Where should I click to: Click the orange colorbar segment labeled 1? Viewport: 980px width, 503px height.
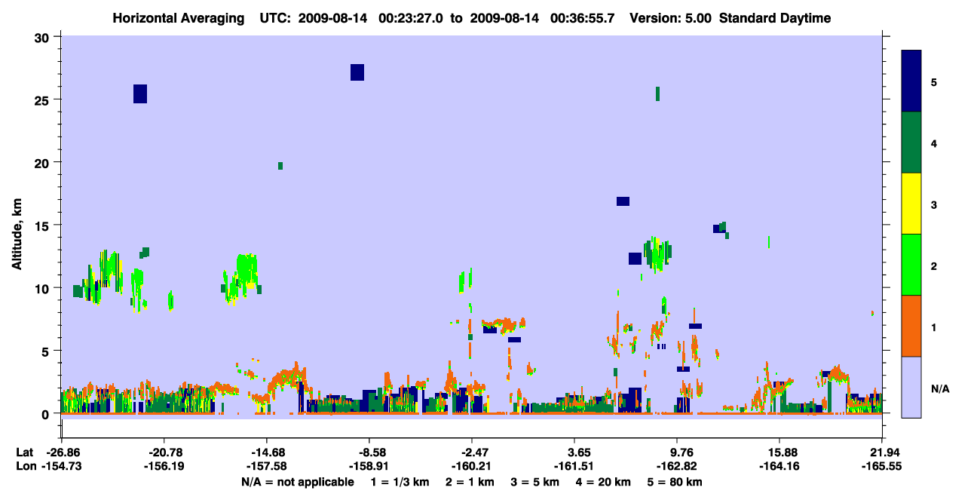[911, 326]
